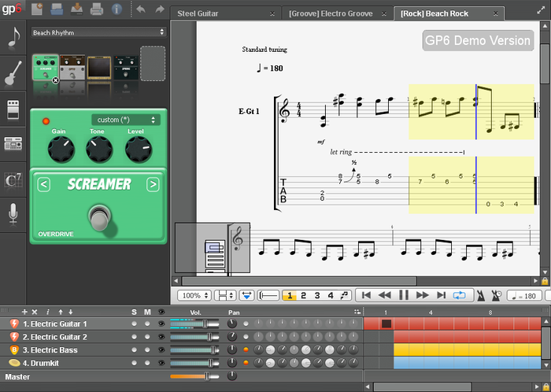Pause playback
551x392 pixels.
[403, 295]
